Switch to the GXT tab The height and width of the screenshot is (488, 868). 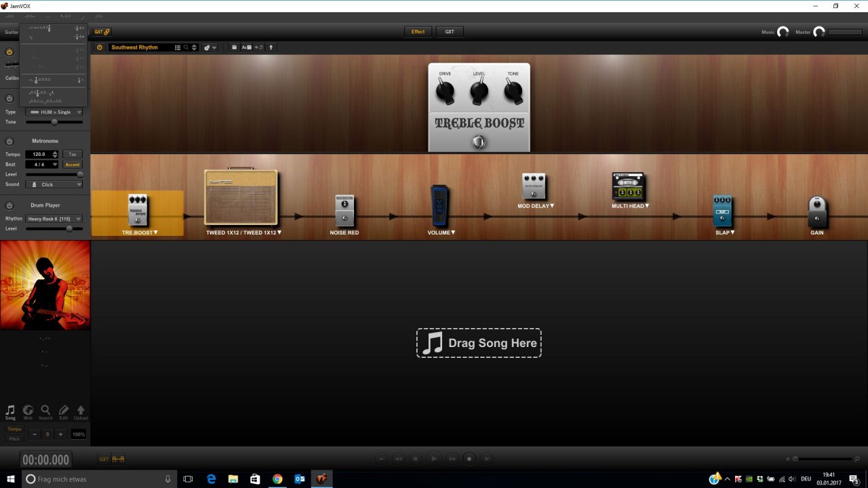click(449, 32)
